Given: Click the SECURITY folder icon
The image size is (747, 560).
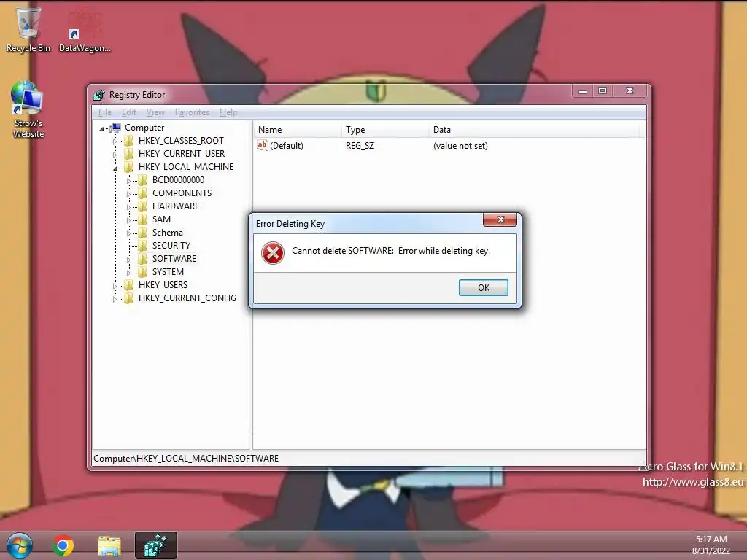Looking at the screenshot, I should point(142,245).
